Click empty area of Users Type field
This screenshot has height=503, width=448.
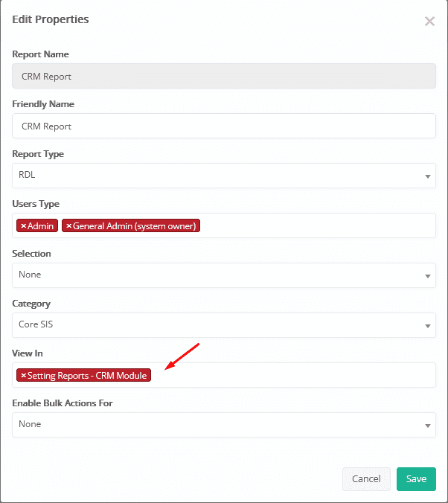[x=317, y=225]
